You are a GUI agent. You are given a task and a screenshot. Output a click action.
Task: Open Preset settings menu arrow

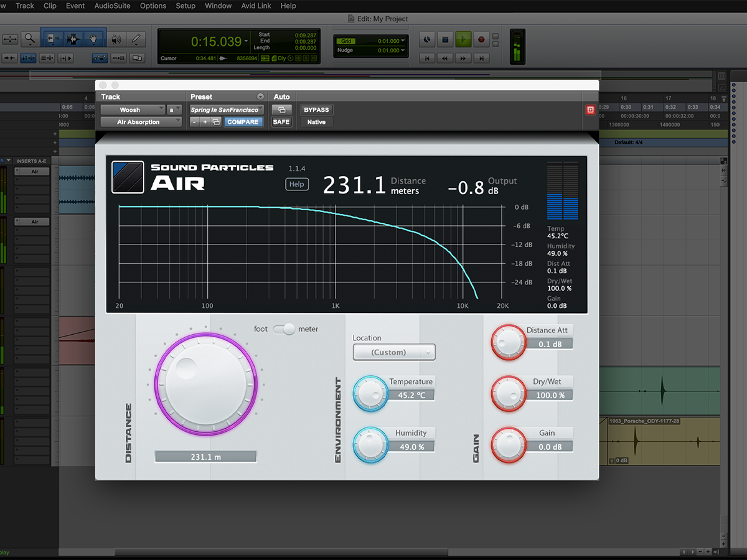click(260, 97)
